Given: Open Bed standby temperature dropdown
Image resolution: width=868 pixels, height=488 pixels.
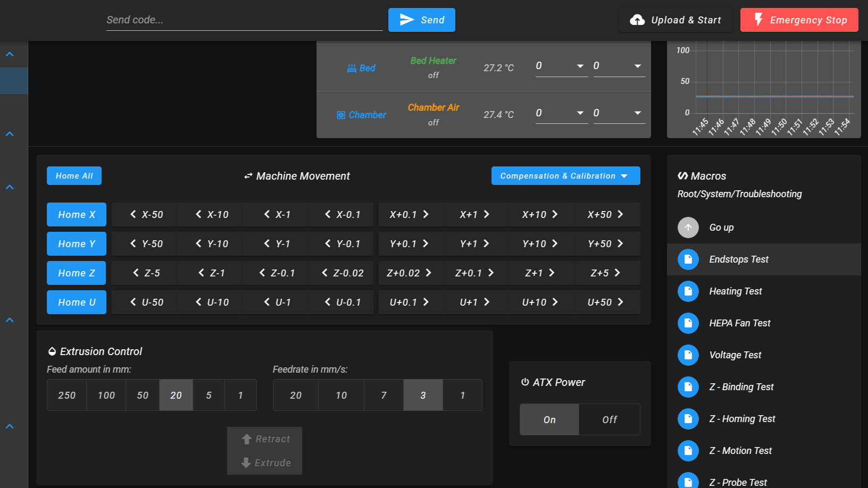Looking at the screenshot, I should 619,66.
